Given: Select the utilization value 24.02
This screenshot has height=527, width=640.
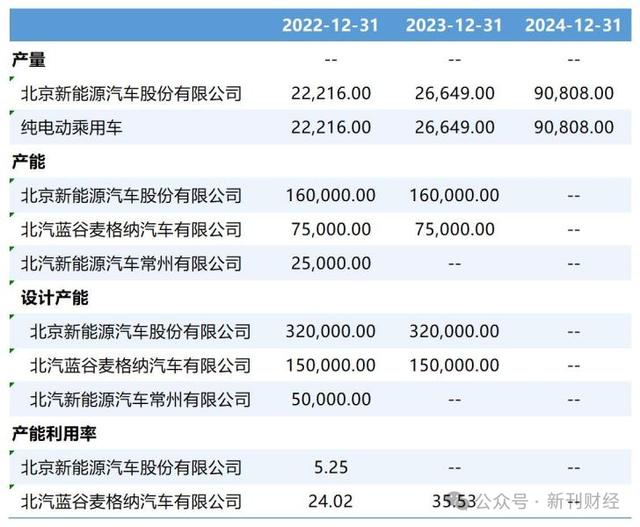Looking at the screenshot, I should tap(331, 501).
